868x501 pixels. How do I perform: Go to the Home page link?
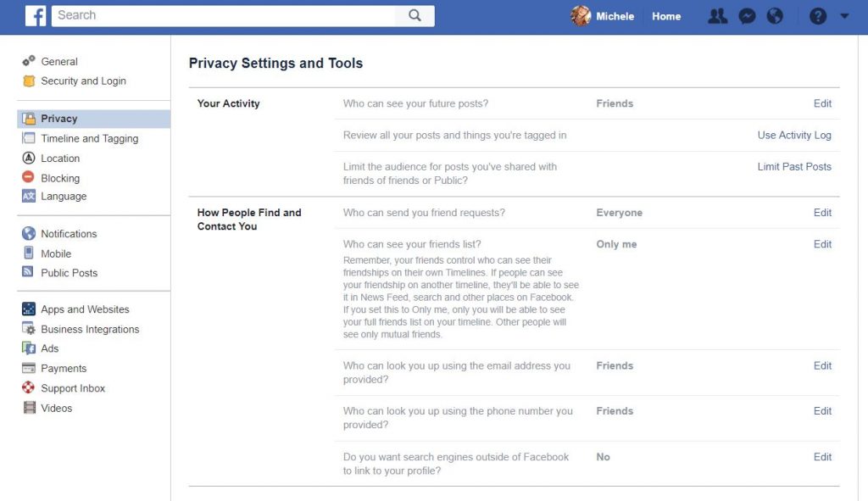click(x=666, y=17)
